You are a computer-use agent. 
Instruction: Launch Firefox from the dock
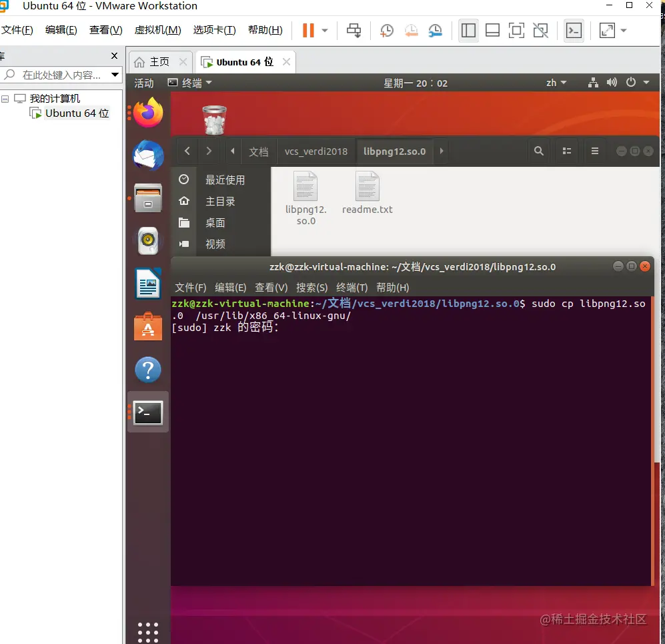click(x=148, y=112)
